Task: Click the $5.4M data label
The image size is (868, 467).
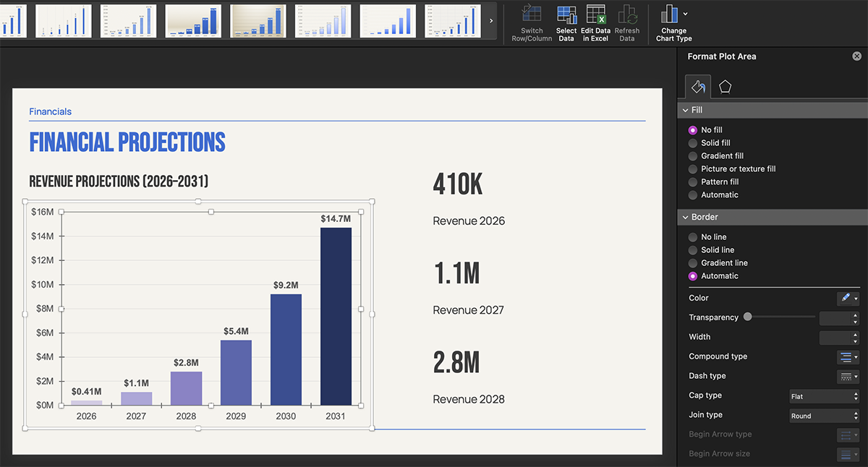Action: pyautogui.click(x=236, y=331)
